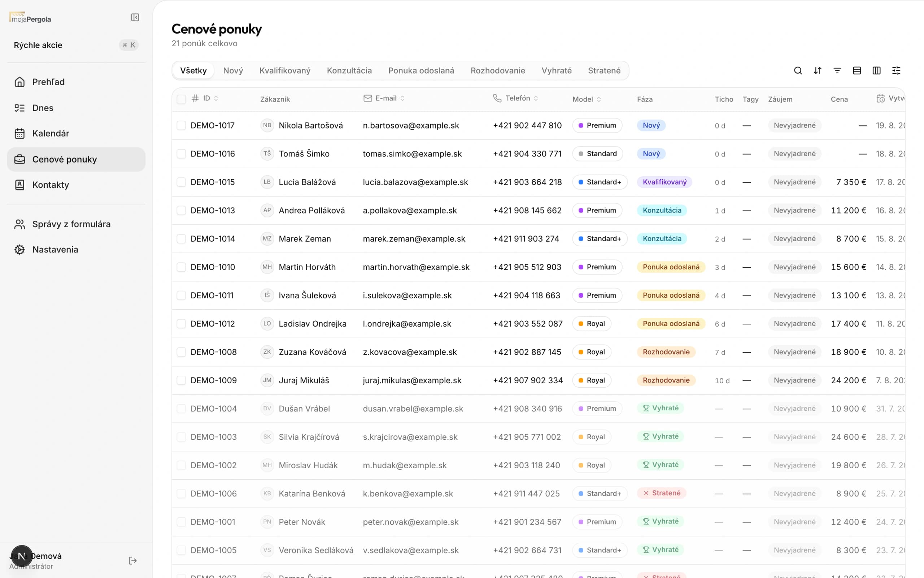The width and height of the screenshot is (924, 578).
Task: Open Nastavenia settings
Action: coord(76,250)
